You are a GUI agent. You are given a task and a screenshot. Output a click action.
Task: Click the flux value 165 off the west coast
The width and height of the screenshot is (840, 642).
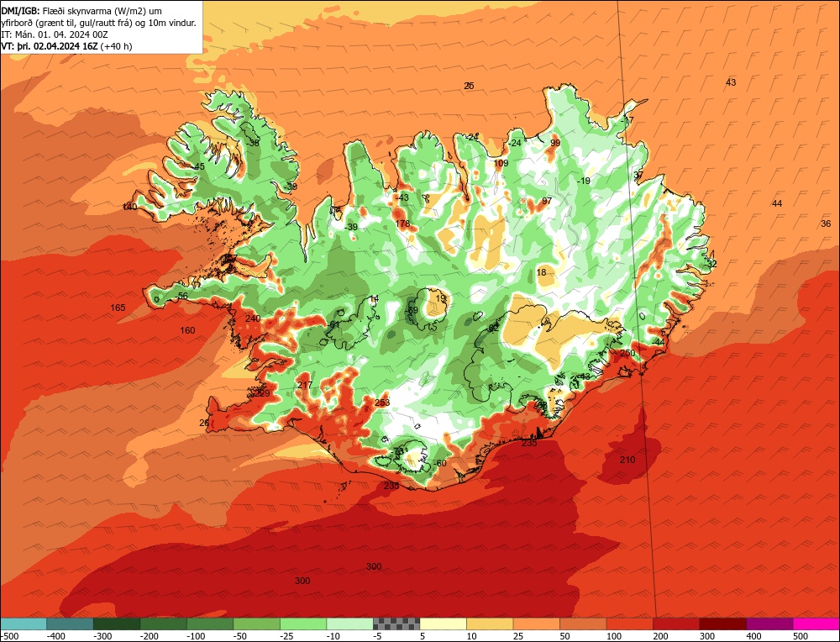tap(118, 308)
